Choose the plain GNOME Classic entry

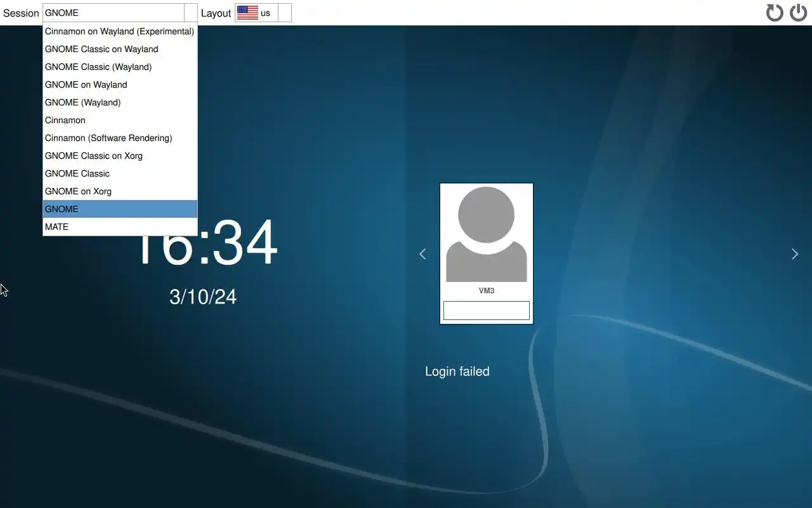120,173
